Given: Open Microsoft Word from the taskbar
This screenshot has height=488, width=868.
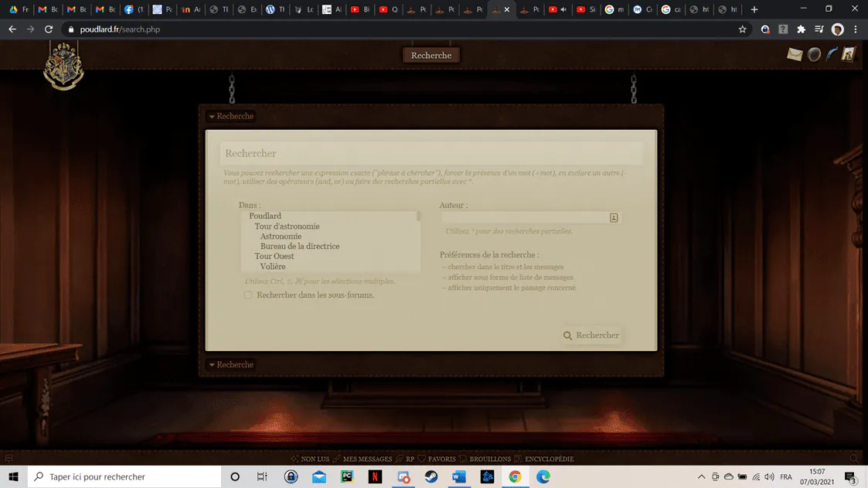Looking at the screenshot, I should point(459,476).
